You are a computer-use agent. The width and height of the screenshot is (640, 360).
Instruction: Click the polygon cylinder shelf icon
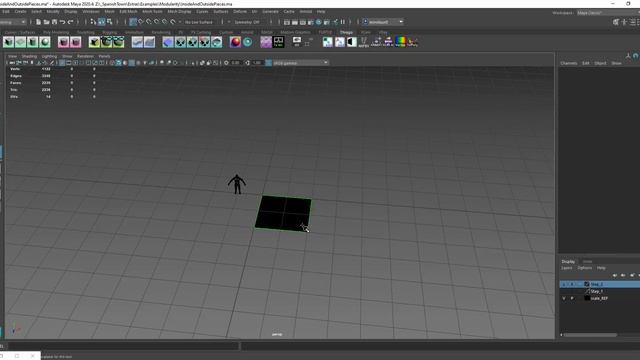(33, 42)
